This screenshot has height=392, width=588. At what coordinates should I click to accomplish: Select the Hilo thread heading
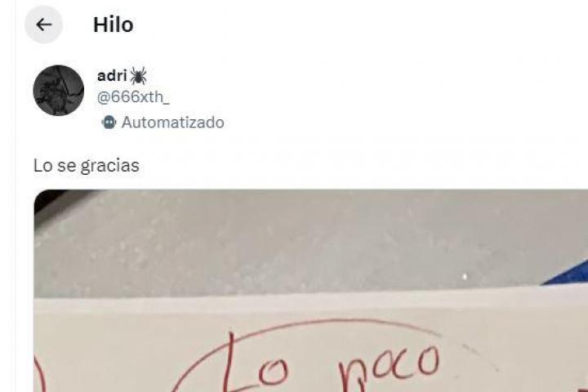(114, 24)
